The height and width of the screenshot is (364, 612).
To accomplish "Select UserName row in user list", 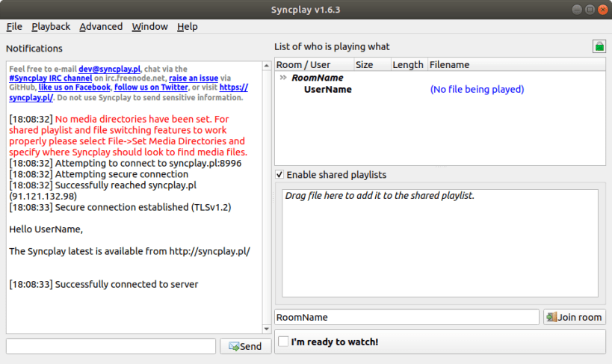I will [x=440, y=90].
